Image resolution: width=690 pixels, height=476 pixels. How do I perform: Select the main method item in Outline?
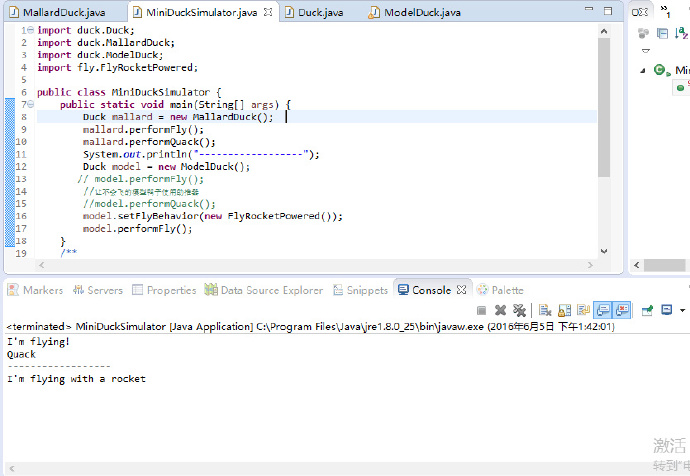pos(682,88)
